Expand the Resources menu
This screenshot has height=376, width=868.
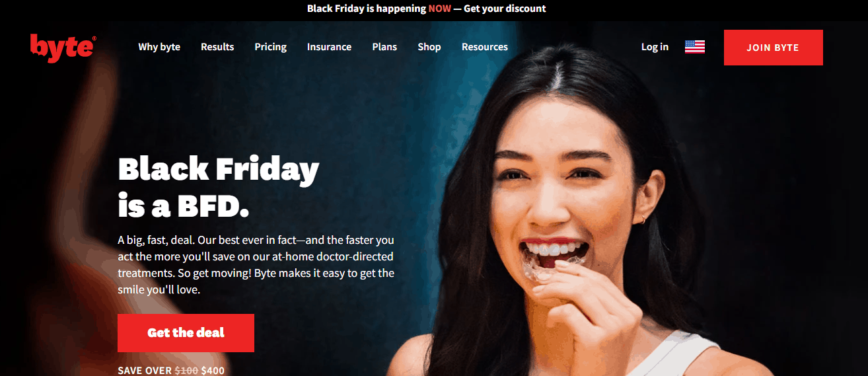(x=485, y=47)
